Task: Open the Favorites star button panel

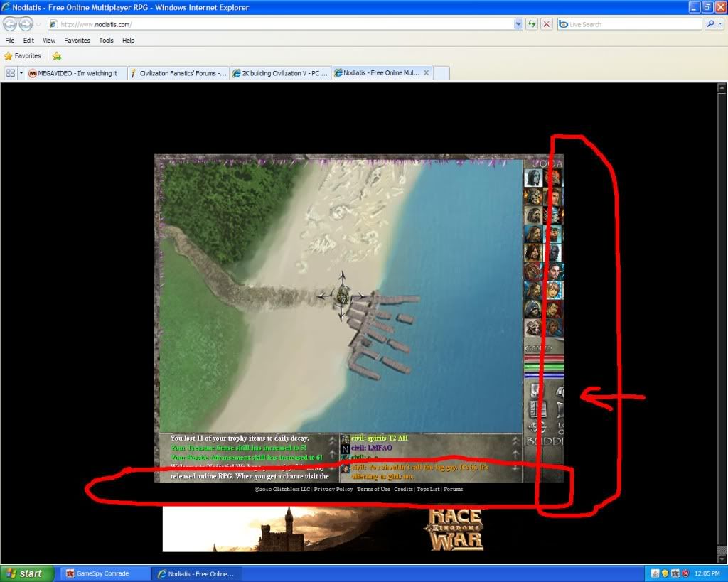Action: pyautogui.click(x=22, y=56)
